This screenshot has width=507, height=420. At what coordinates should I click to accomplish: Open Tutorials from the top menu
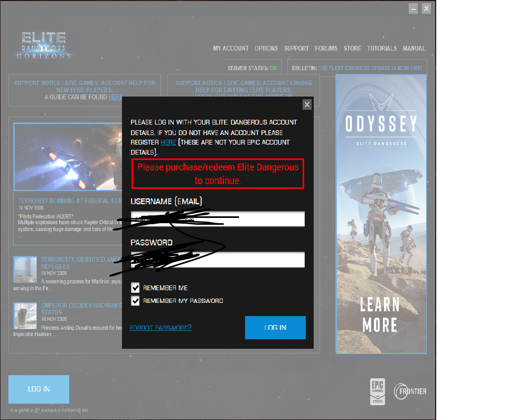point(382,49)
